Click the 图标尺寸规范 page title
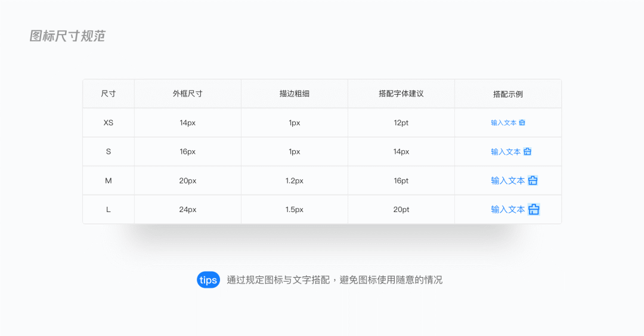This screenshot has height=336, width=644. 67,36
